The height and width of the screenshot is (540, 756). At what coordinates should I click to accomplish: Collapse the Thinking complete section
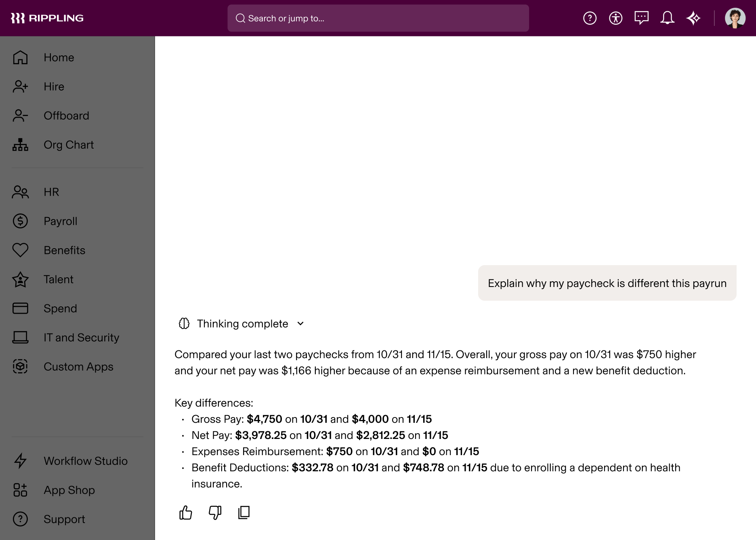click(x=300, y=323)
